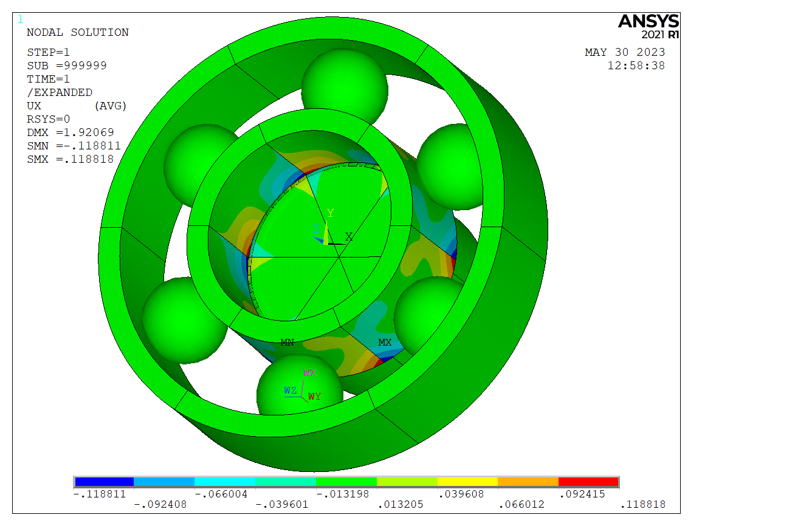Screen dimensions: 812x526
Task: Click the WY working plane axis label
Action: point(315,397)
